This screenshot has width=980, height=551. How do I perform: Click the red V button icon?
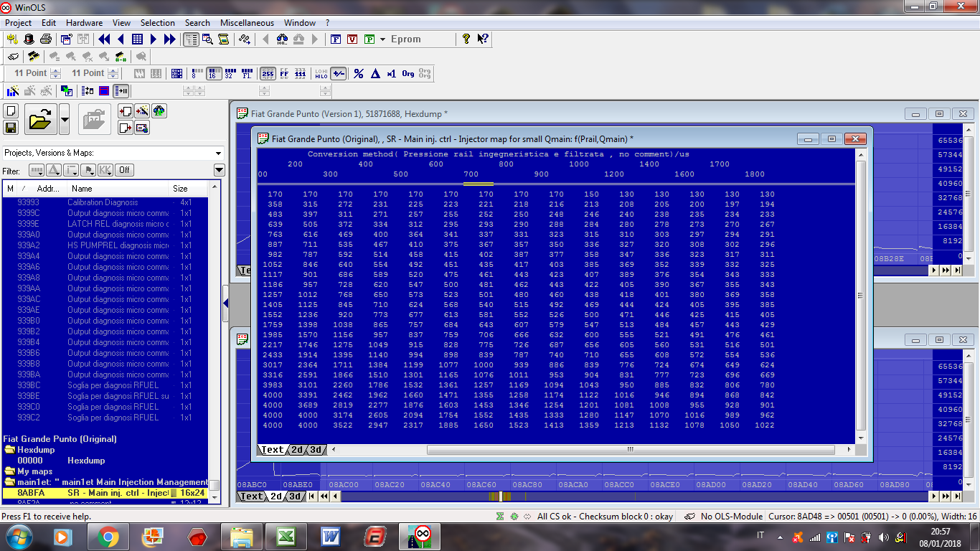pos(352,39)
